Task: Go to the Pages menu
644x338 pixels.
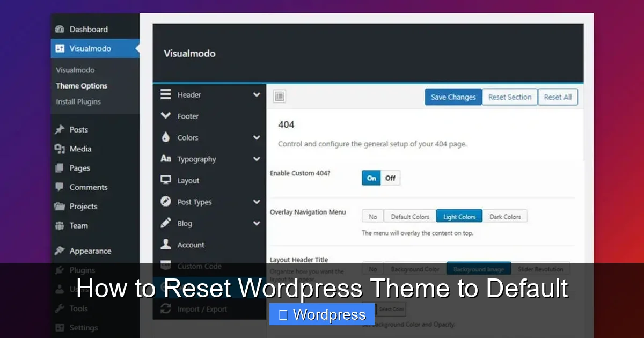Action: click(95, 168)
